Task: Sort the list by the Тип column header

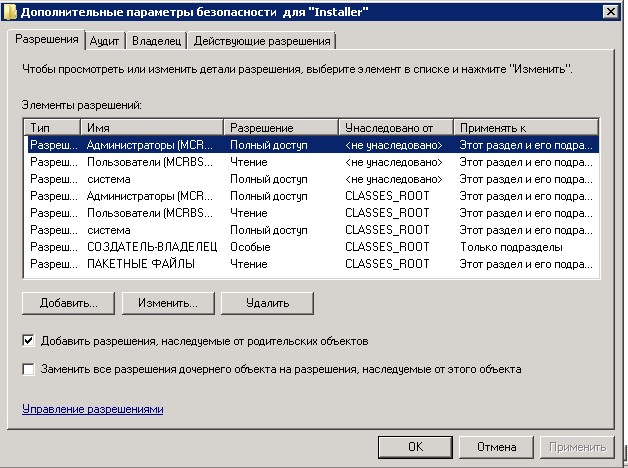Action: click(52, 128)
